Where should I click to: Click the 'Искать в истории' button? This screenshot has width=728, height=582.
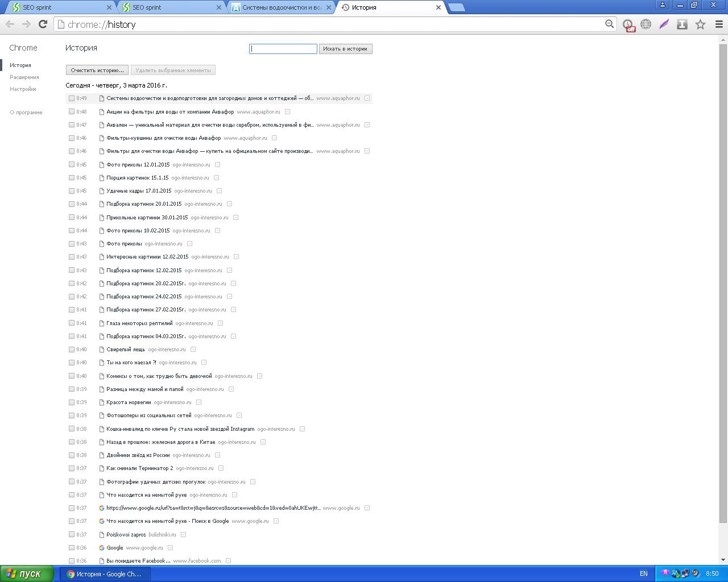click(345, 49)
